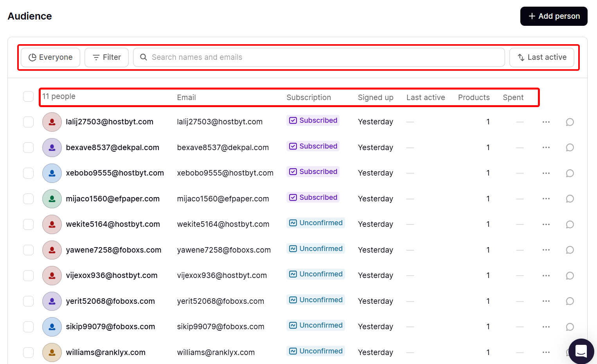
Task: Click Subscribed badge for lalij27503@hostbyt.com
Action: point(313,120)
